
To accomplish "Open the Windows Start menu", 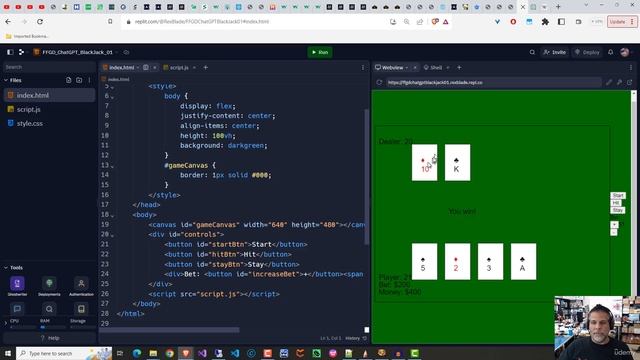I will pos(7,353).
